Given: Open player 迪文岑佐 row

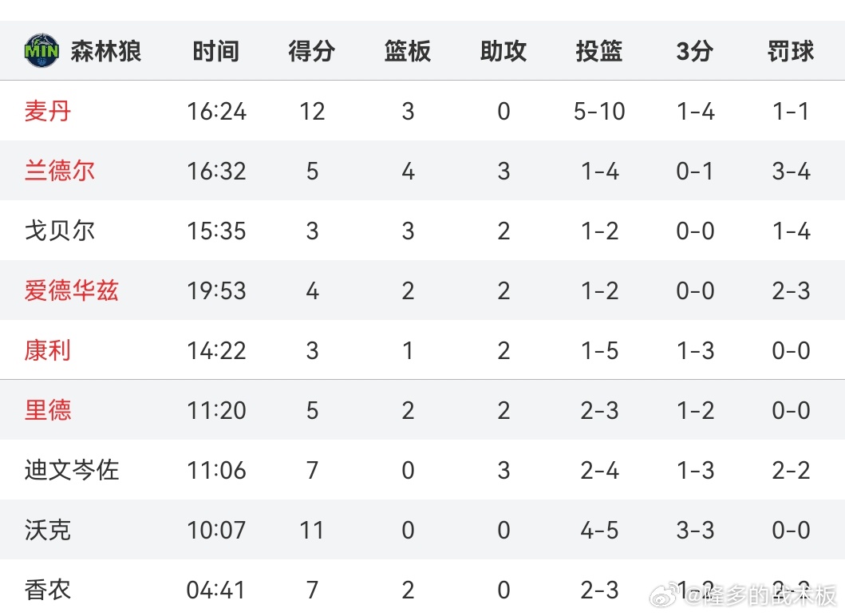Looking at the screenshot, I should [x=423, y=470].
